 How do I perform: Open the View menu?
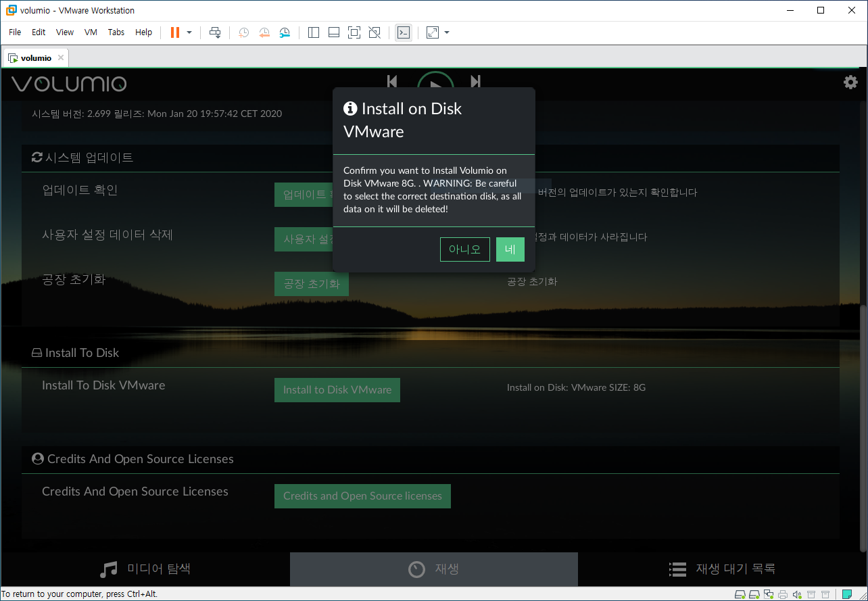coord(65,32)
